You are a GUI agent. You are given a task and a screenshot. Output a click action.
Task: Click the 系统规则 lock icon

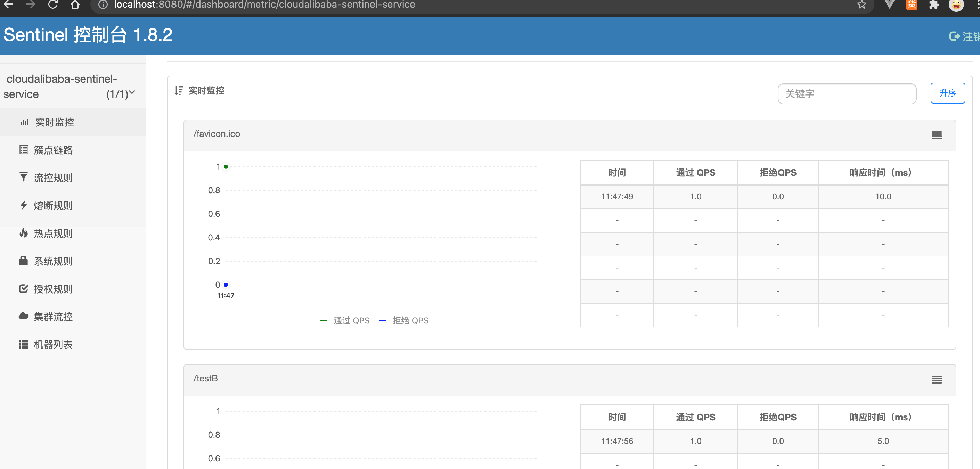click(x=23, y=261)
